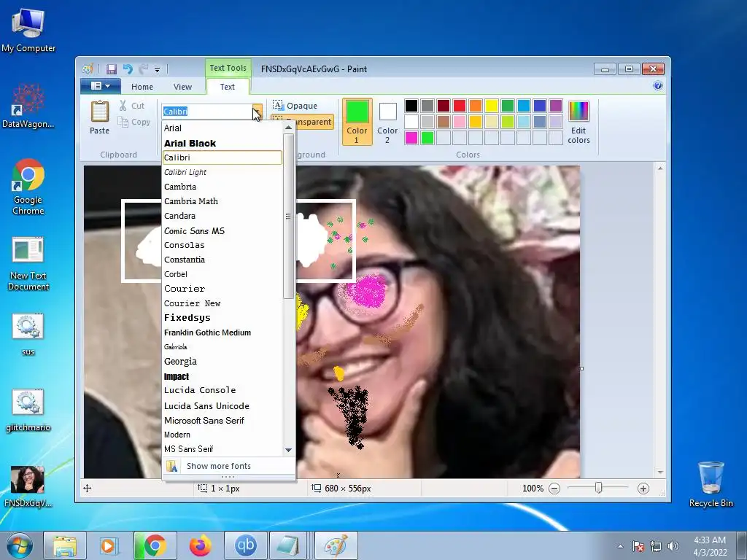Select New Text Document desktop file
Screen dimensions: 747x560
click(x=28, y=264)
